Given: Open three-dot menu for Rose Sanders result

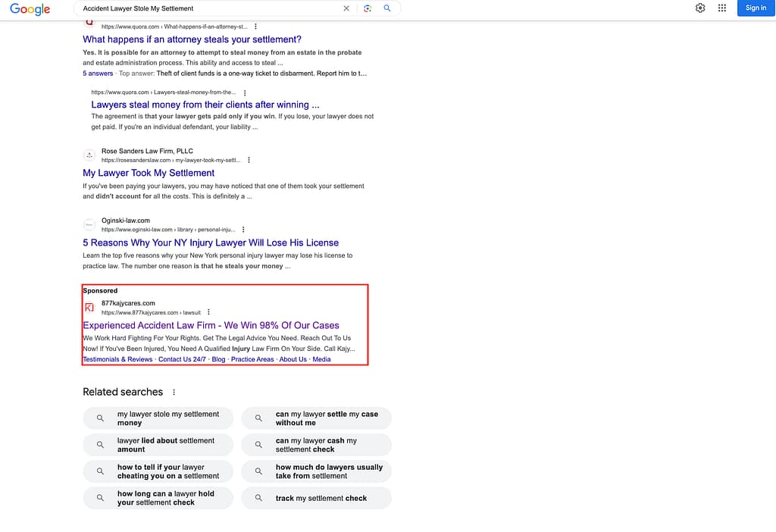Looking at the screenshot, I should (x=249, y=160).
